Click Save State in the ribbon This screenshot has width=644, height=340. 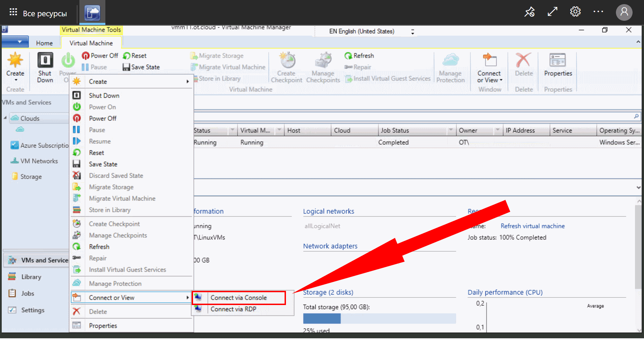point(141,67)
